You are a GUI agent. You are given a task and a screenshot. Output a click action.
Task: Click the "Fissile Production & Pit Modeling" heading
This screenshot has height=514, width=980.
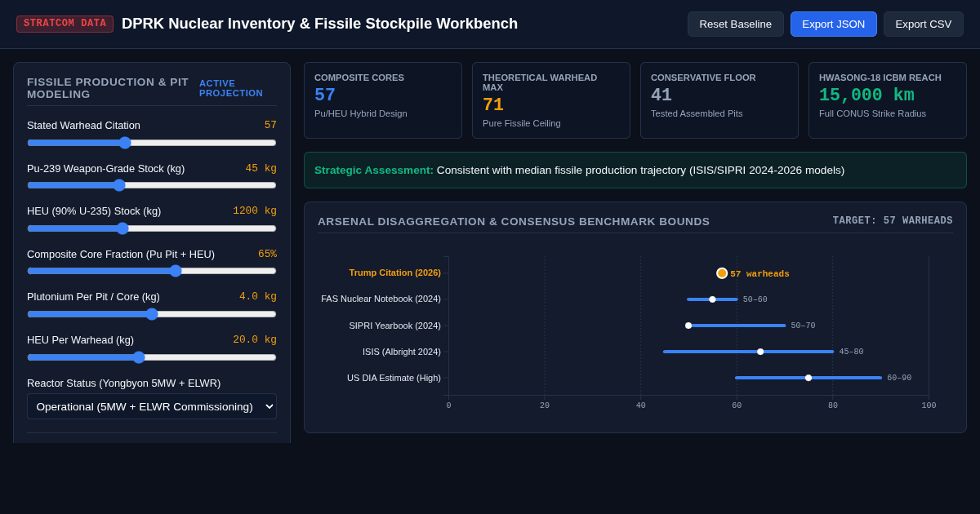click(x=108, y=88)
